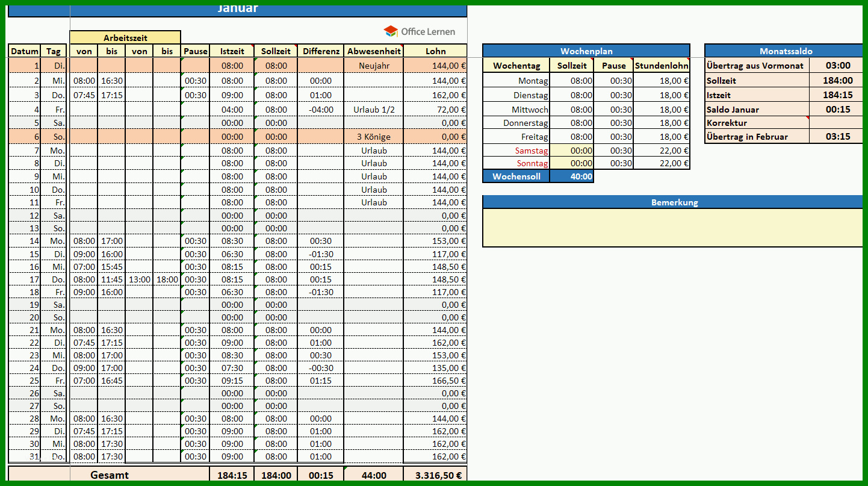Image resolution: width=868 pixels, height=486 pixels.
Task: Select the Samstag 22,00 € hourly wage
Action: tap(662, 151)
